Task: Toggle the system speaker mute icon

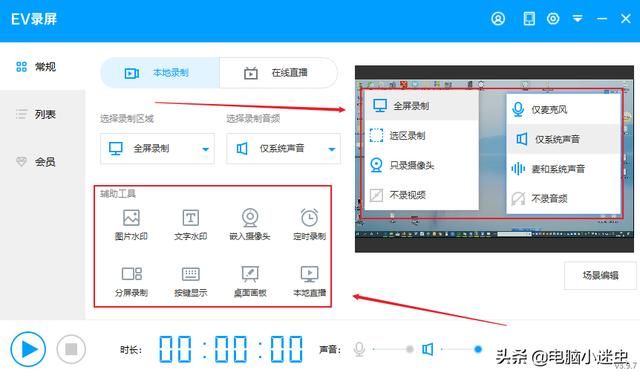Action: pos(428,349)
